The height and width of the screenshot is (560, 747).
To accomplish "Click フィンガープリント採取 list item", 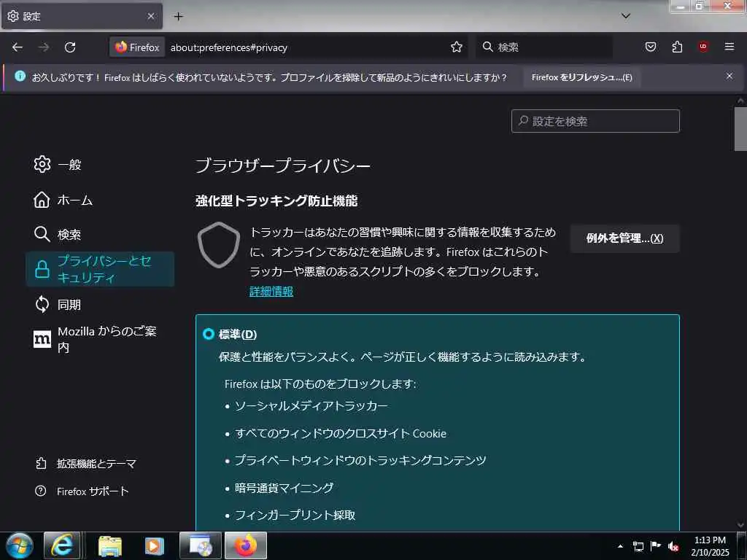I will coord(295,515).
